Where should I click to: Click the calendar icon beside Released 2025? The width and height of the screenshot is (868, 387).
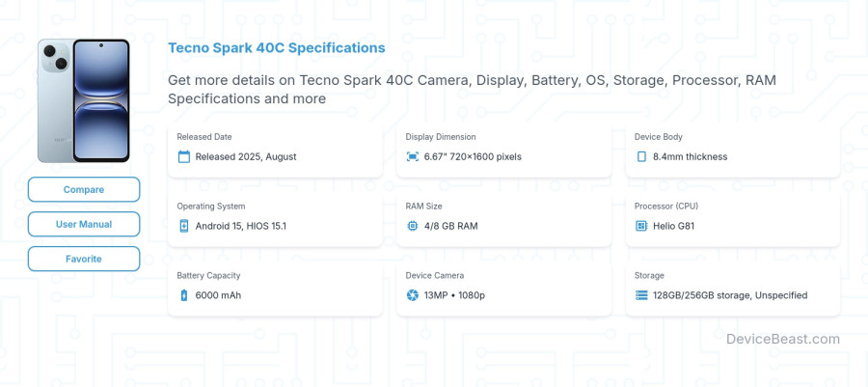pyautogui.click(x=184, y=156)
